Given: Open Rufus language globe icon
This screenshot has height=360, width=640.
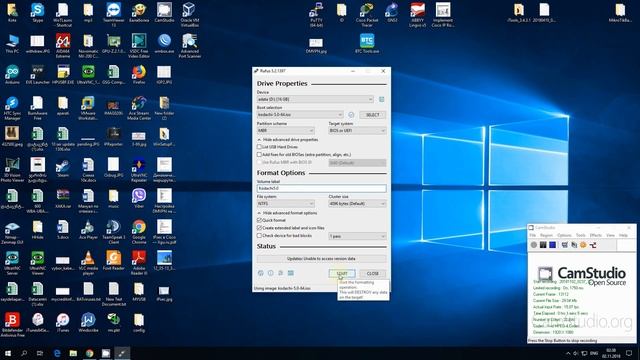Looking at the screenshot, I should coord(261,273).
